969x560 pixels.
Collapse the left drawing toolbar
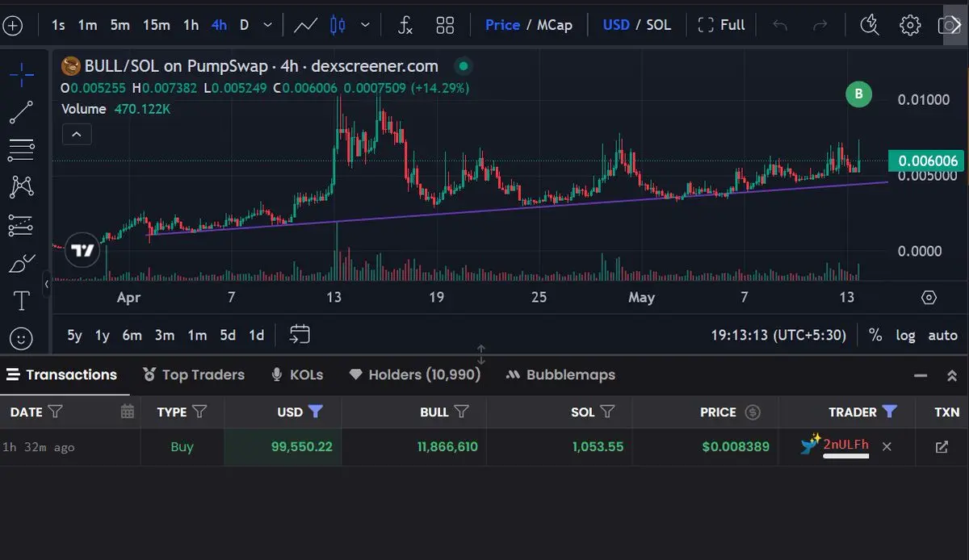pyautogui.click(x=46, y=284)
